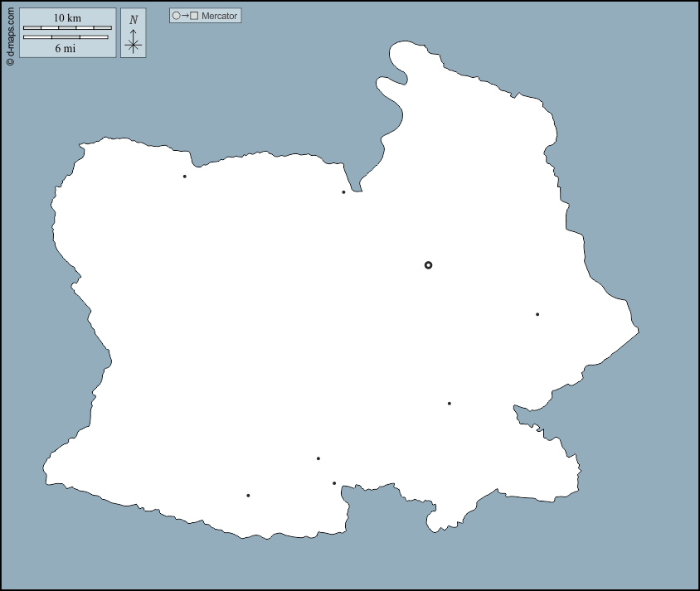Click the 6 mi scale label
The width and height of the screenshot is (700, 591).
click(66, 48)
